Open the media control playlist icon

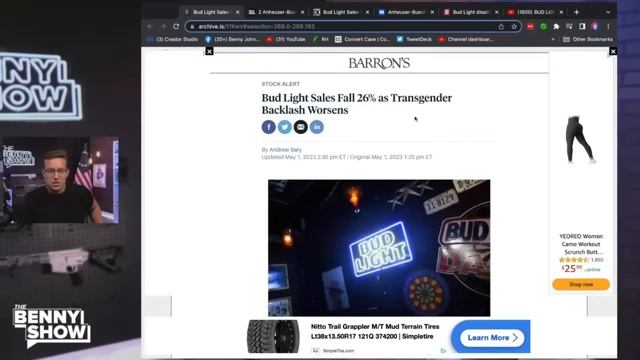[569, 27]
